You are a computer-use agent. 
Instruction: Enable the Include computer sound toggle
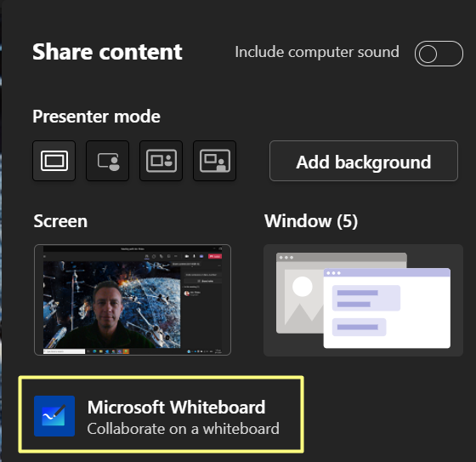point(439,54)
